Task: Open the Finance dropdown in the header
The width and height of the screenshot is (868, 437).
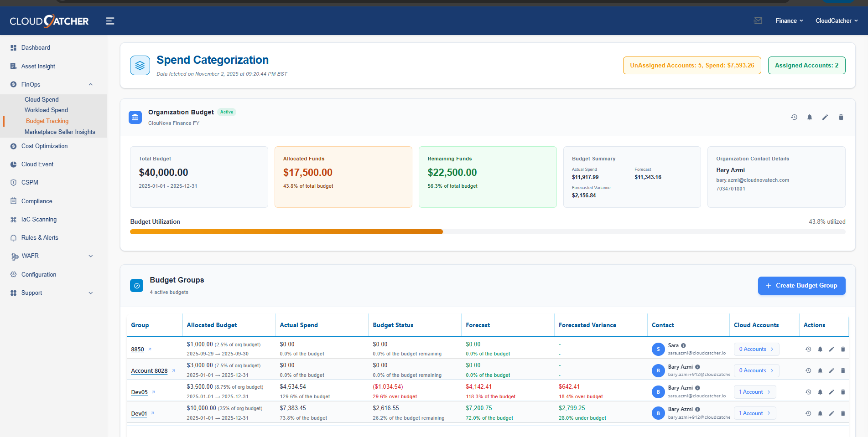Action: pyautogui.click(x=789, y=21)
